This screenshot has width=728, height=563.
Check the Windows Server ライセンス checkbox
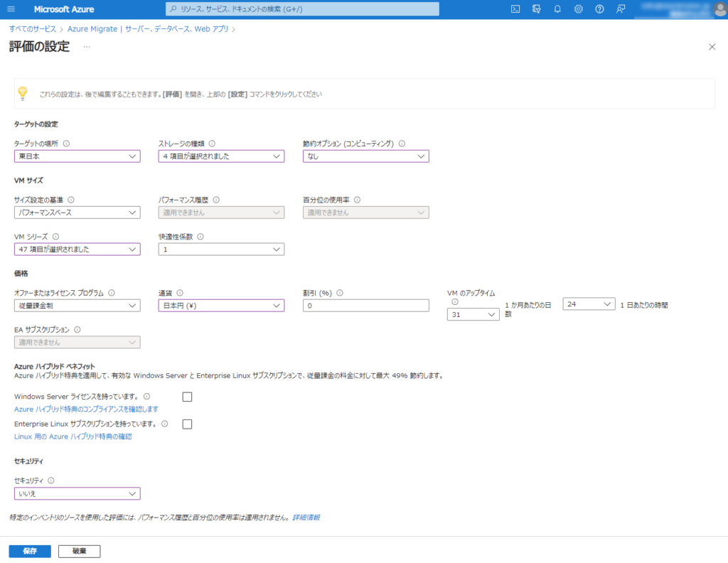pyautogui.click(x=187, y=397)
